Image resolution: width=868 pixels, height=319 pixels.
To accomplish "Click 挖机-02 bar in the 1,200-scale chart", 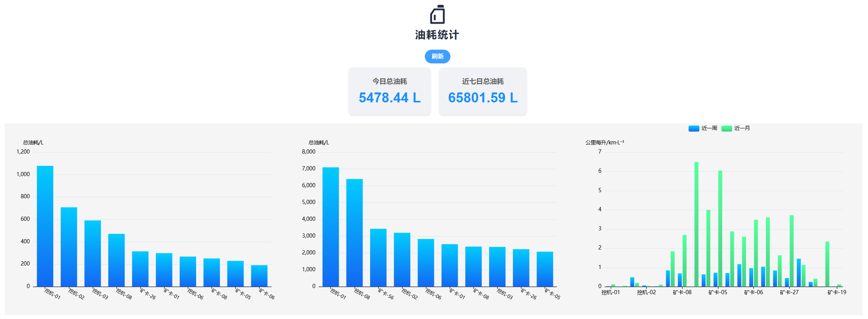I will tap(69, 247).
